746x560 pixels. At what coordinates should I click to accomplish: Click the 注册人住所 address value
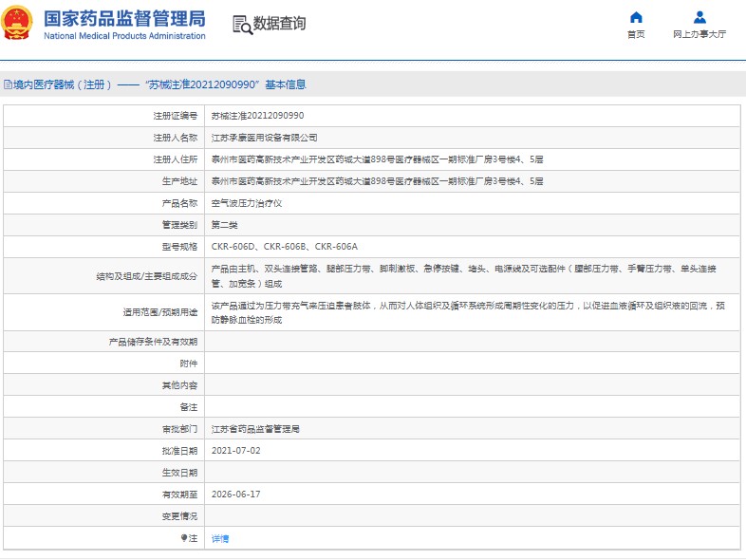click(x=378, y=159)
